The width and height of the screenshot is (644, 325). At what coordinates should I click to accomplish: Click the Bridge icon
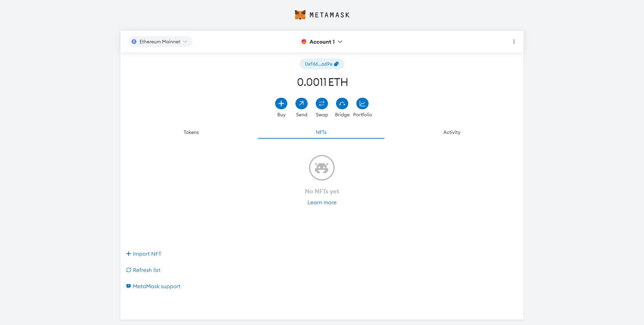342,103
